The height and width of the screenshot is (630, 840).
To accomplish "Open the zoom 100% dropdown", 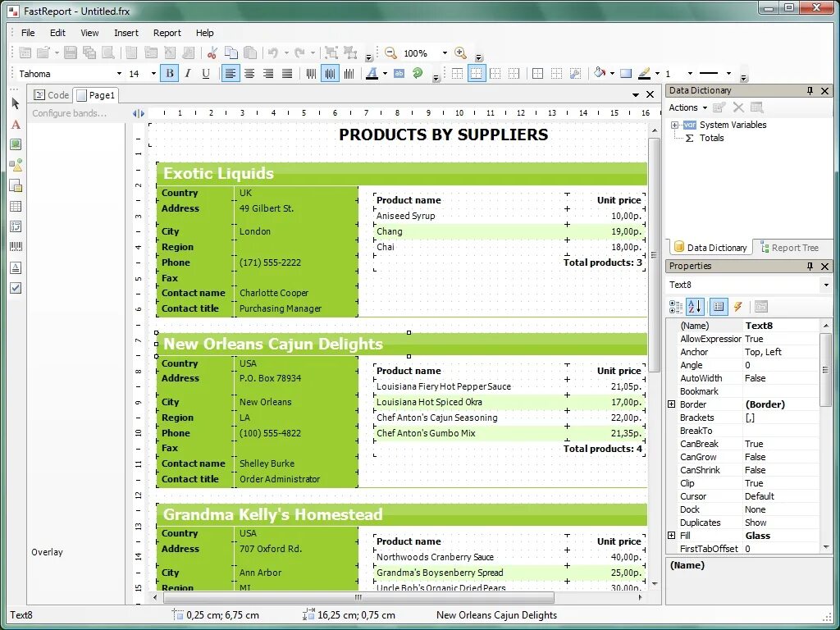I will tap(445, 53).
